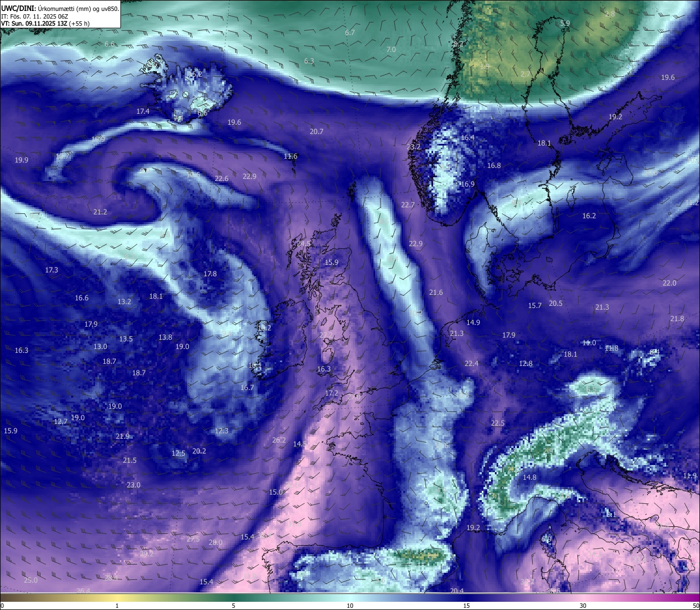Click the color scale tick labeled 10
Screen dimensions: 700x610
click(x=350, y=606)
